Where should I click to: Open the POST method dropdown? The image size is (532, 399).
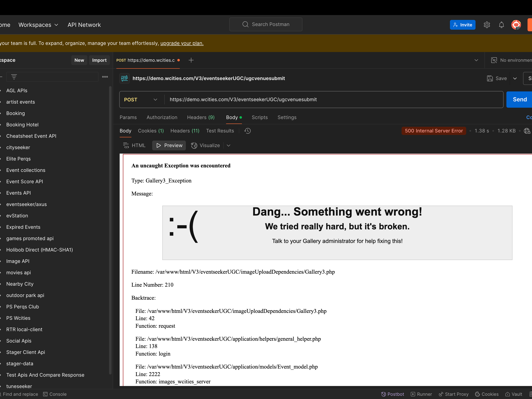pyautogui.click(x=141, y=100)
